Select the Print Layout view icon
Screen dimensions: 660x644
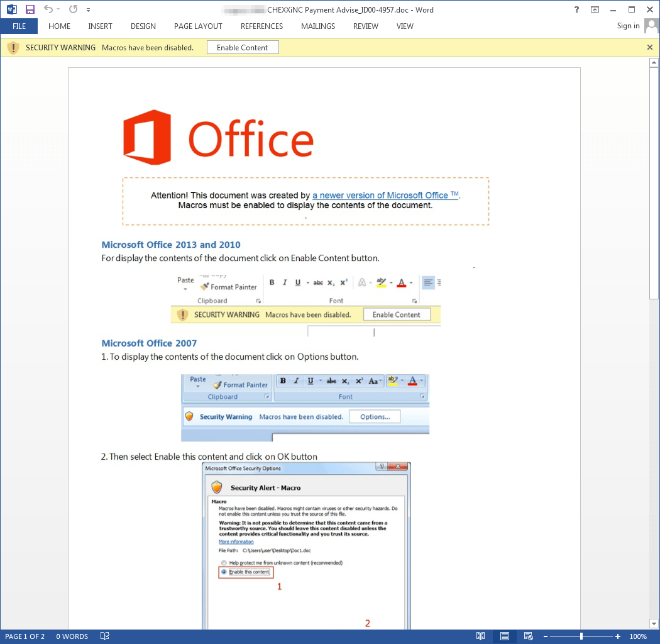[x=505, y=636]
